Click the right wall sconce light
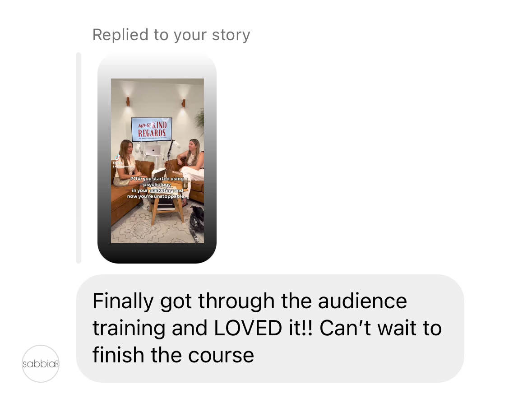 184,103
